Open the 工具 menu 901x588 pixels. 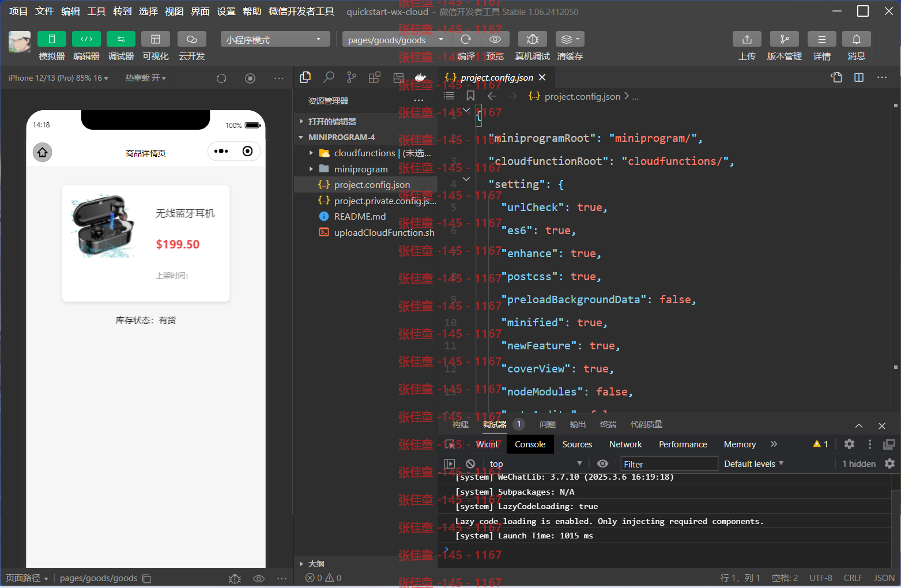point(96,12)
